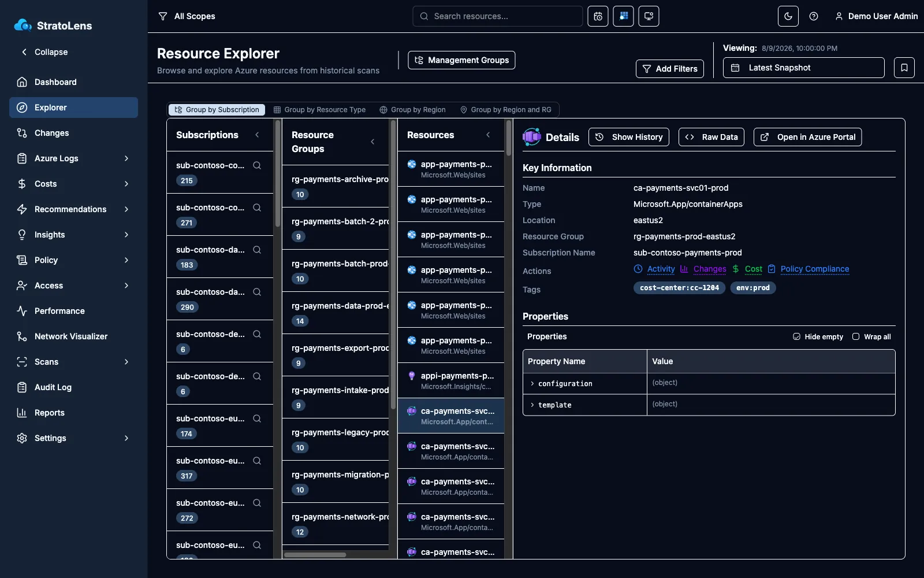Click the monitor icon beside search
This screenshot has width=924, height=578.
pos(649,16)
